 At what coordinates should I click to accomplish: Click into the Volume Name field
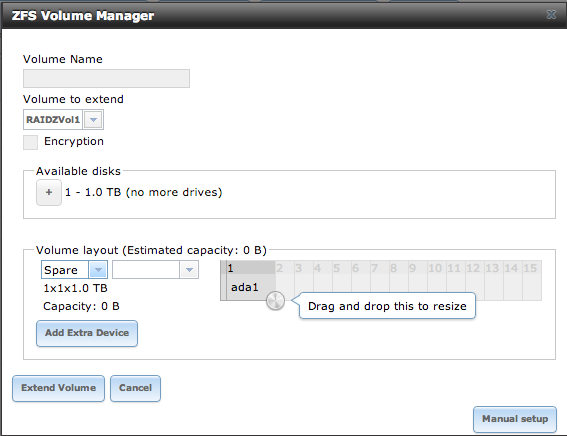106,78
